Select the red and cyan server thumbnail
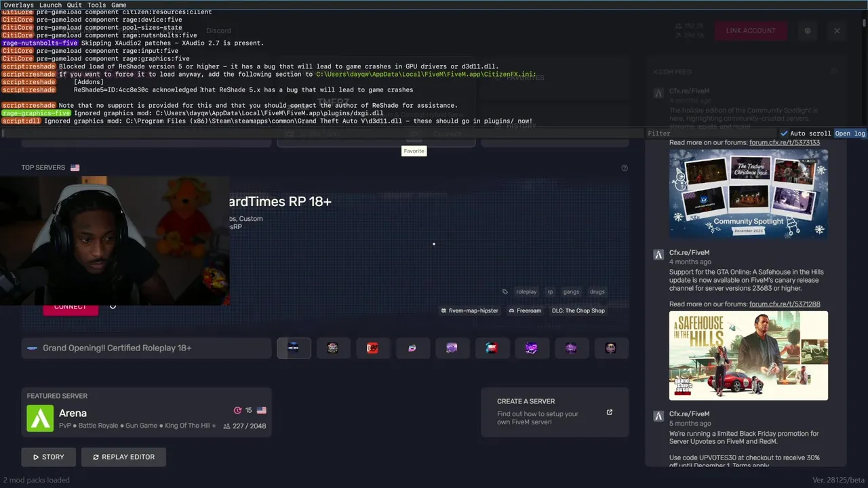 coord(491,348)
